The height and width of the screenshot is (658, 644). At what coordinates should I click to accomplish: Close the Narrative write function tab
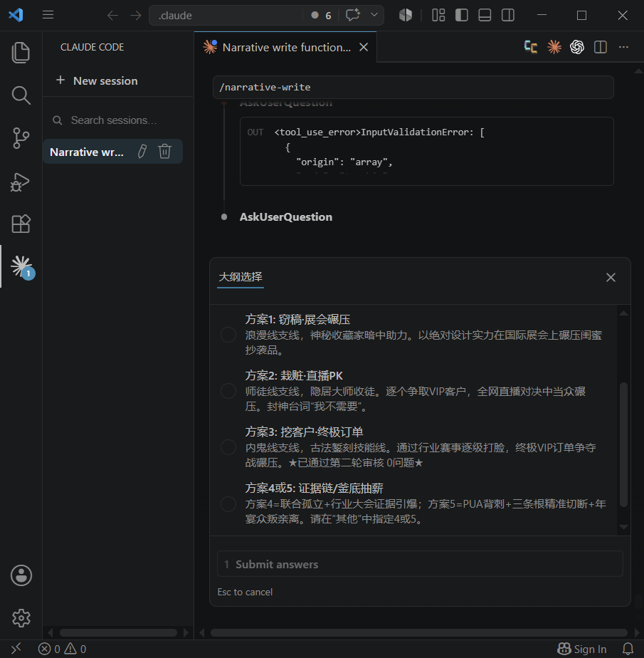(x=364, y=48)
